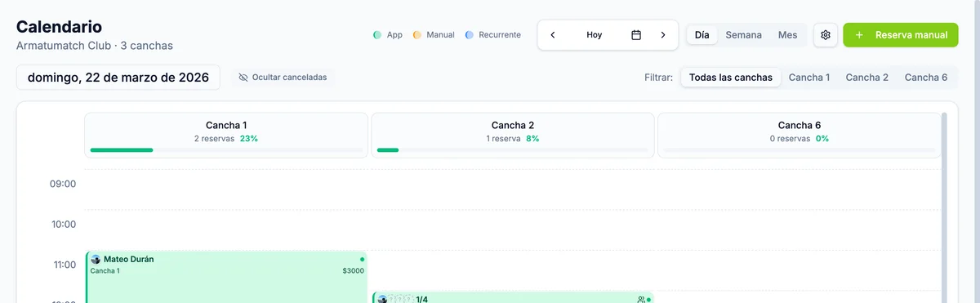This screenshot has width=980, height=303.
Task: Click the $3000 price on Mateo's booking
Action: pos(354,271)
